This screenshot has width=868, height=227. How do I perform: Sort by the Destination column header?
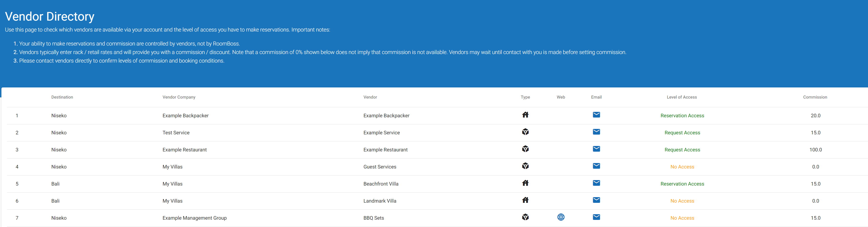(x=62, y=97)
